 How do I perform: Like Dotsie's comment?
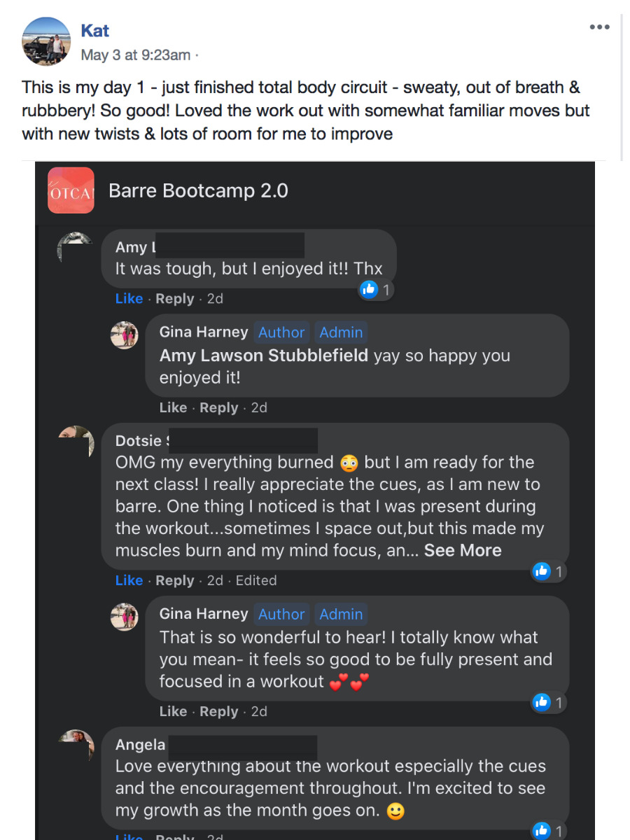(x=129, y=580)
